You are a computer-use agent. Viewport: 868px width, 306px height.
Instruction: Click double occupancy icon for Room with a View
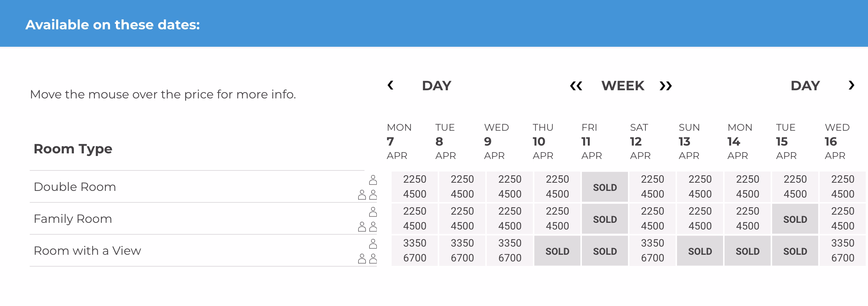(367, 258)
